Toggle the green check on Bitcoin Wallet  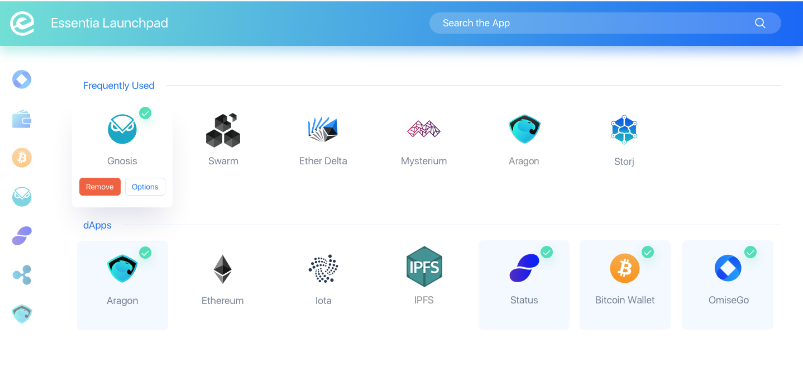tap(648, 252)
